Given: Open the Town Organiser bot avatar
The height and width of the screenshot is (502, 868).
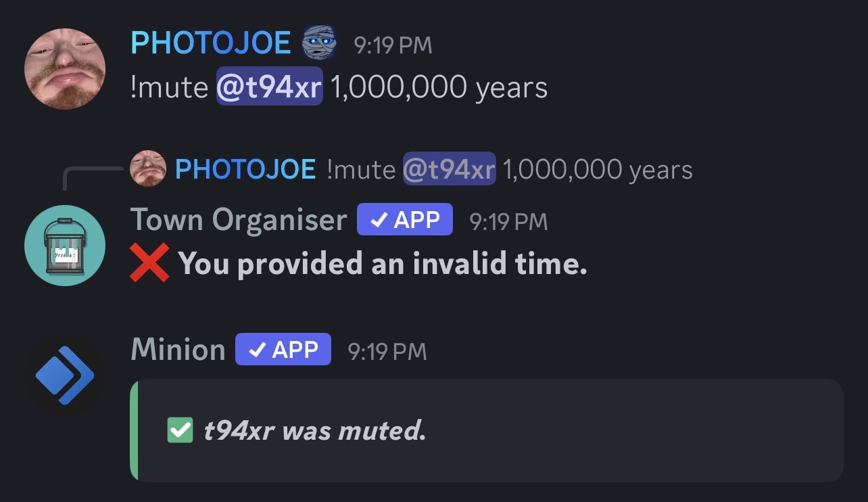Looking at the screenshot, I should [x=65, y=245].
